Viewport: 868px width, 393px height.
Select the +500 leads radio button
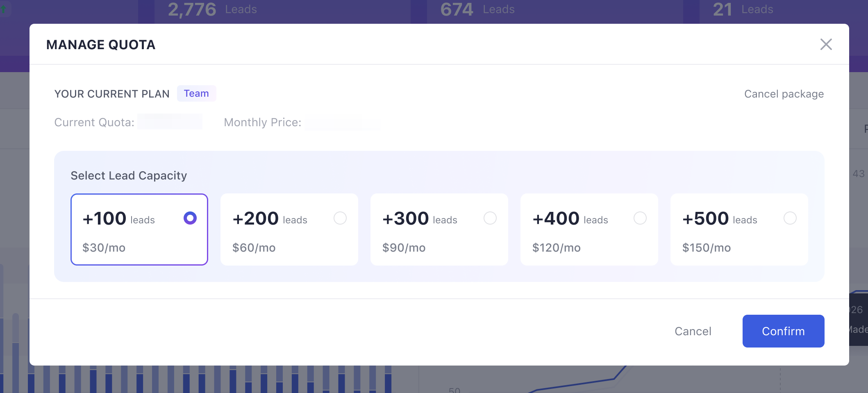coord(790,218)
